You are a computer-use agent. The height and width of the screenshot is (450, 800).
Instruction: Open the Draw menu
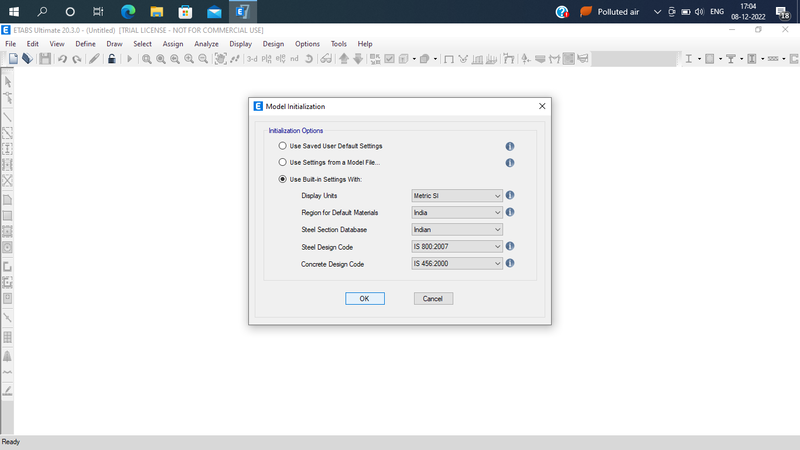[x=114, y=44]
